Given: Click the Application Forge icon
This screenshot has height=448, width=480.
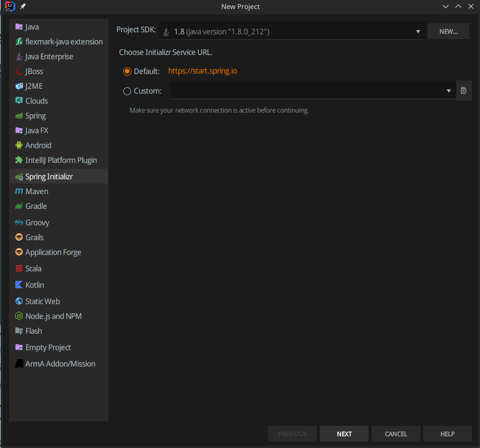Looking at the screenshot, I should (19, 252).
